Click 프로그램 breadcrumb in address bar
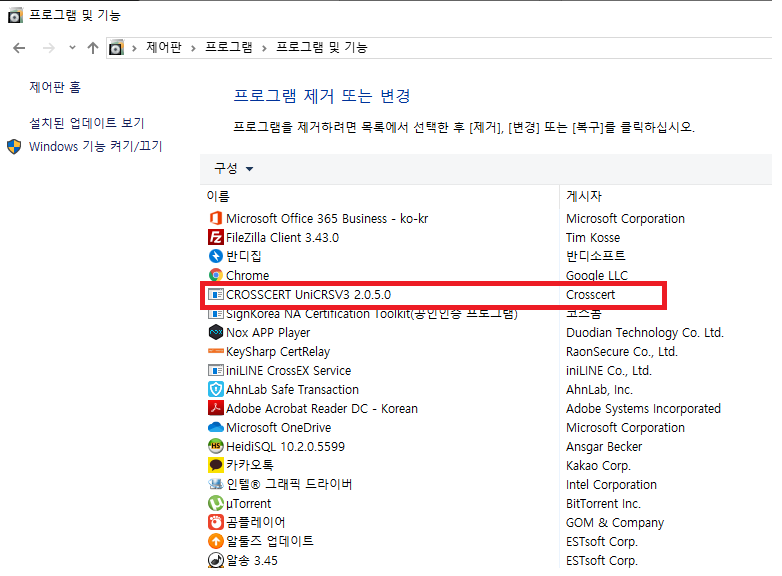The height and width of the screenshot is (576, 782). (228, 47)
